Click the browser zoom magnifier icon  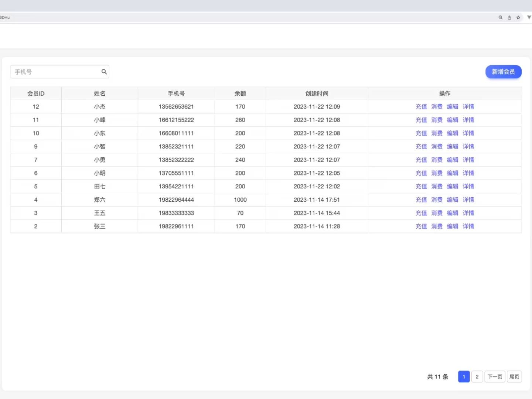pyautogui.click(x=501, y=17)
